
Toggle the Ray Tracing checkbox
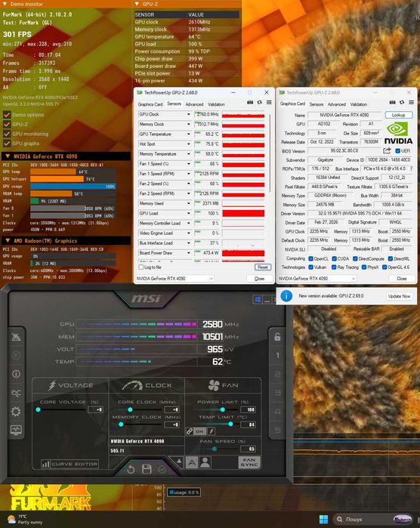pos(334,267)
